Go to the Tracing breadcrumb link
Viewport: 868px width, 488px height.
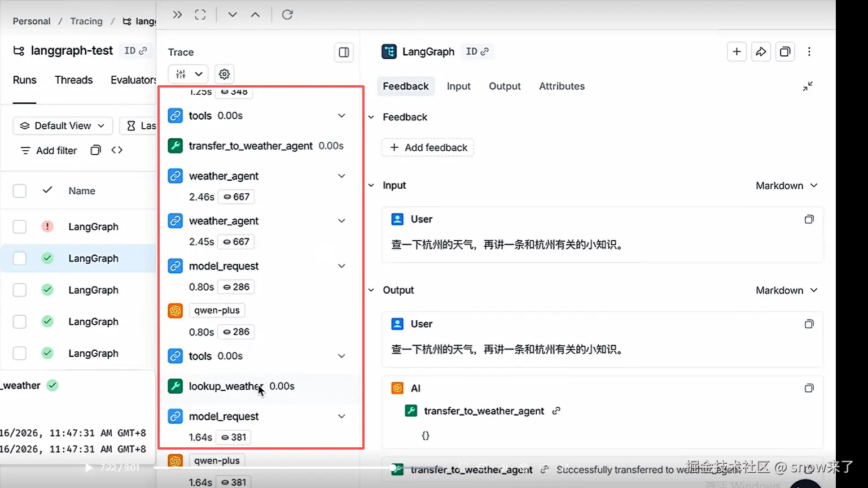click(x=86, y=21)
